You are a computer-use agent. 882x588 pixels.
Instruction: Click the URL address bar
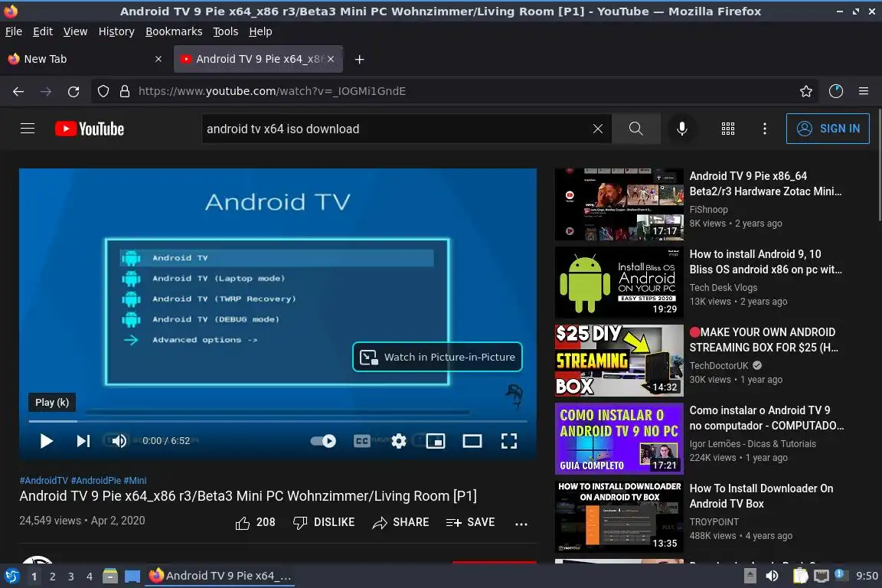pos(450,91)
